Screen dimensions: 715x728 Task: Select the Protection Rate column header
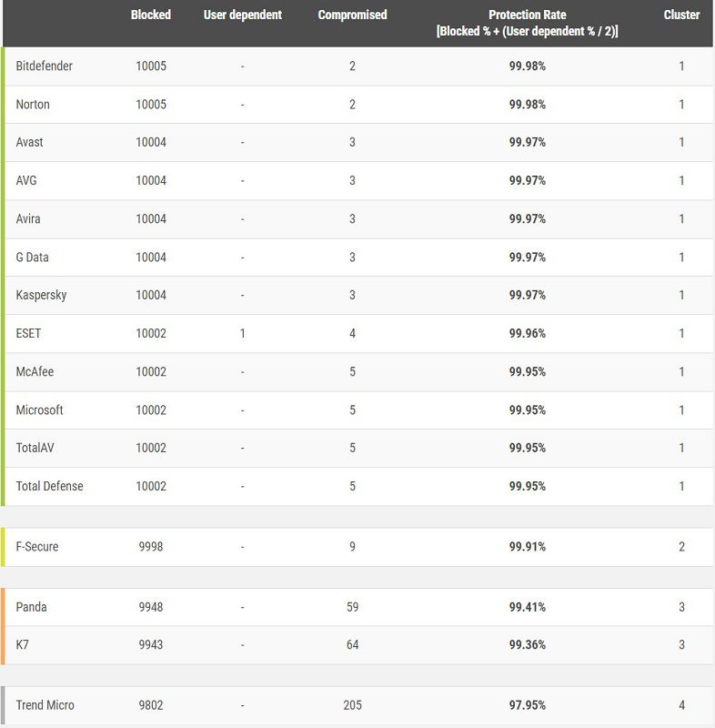[527, 23]
